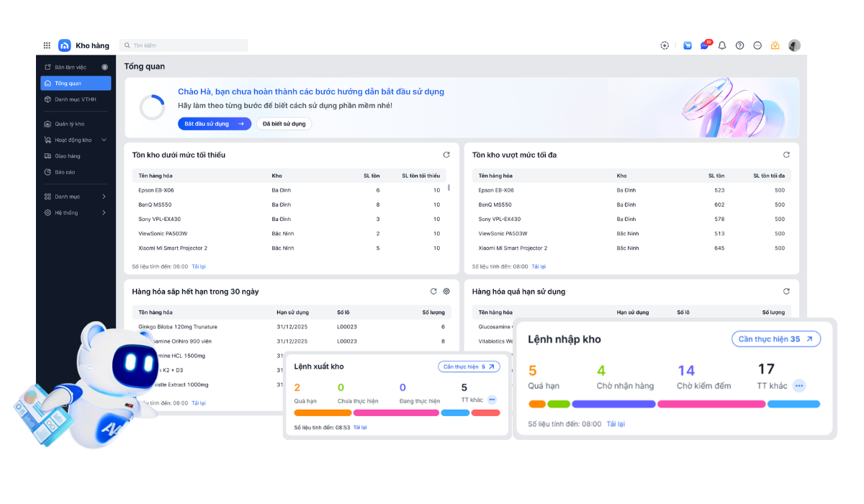Viewport: 864px width, 504px height.
Task: Expand the Hoạt động kho submenu
Action: point(104,140)
